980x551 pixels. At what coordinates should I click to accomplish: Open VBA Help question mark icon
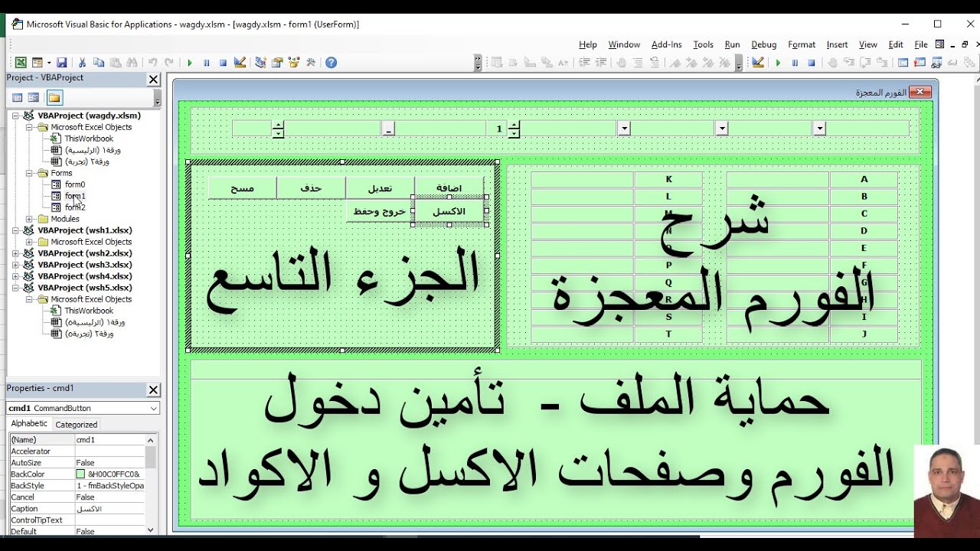coord(332,63)
